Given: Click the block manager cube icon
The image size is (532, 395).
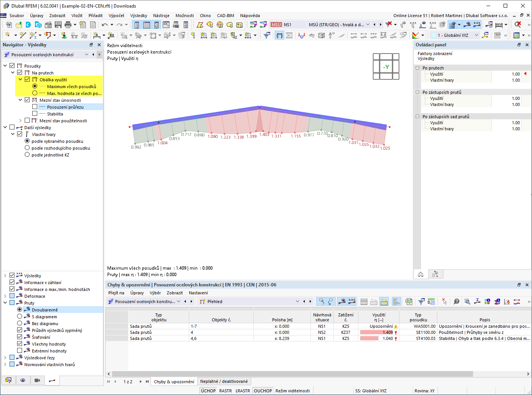Looking at the screenshot, I should [38, 25].
